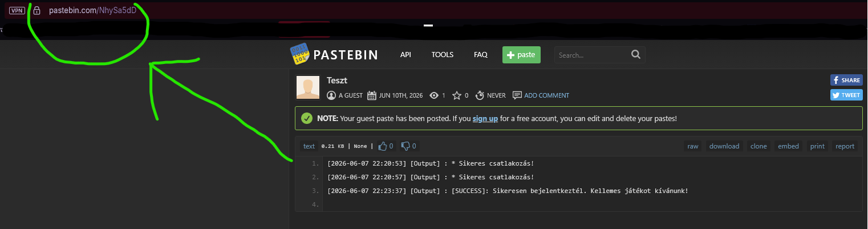This screenshot has height=229, width=868.
Task: Click the NEVER expiration clock icon
Action: tap(480, 95)
